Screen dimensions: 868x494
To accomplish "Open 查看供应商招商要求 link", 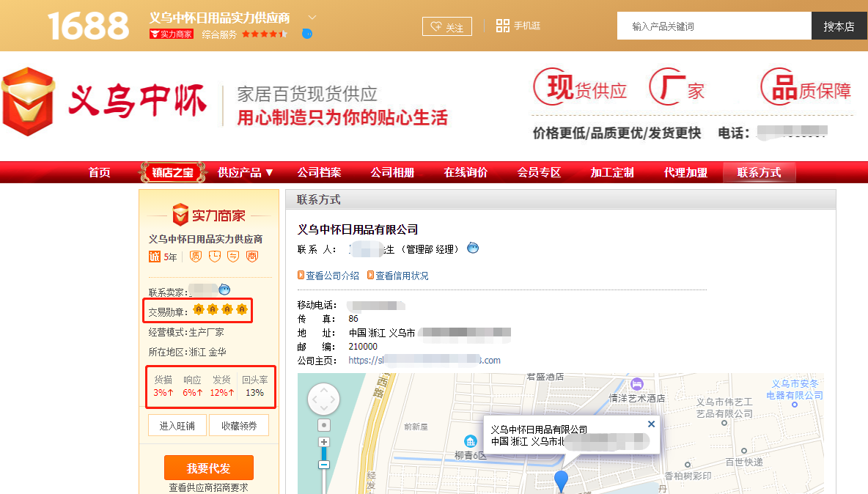I will (209, 487).
